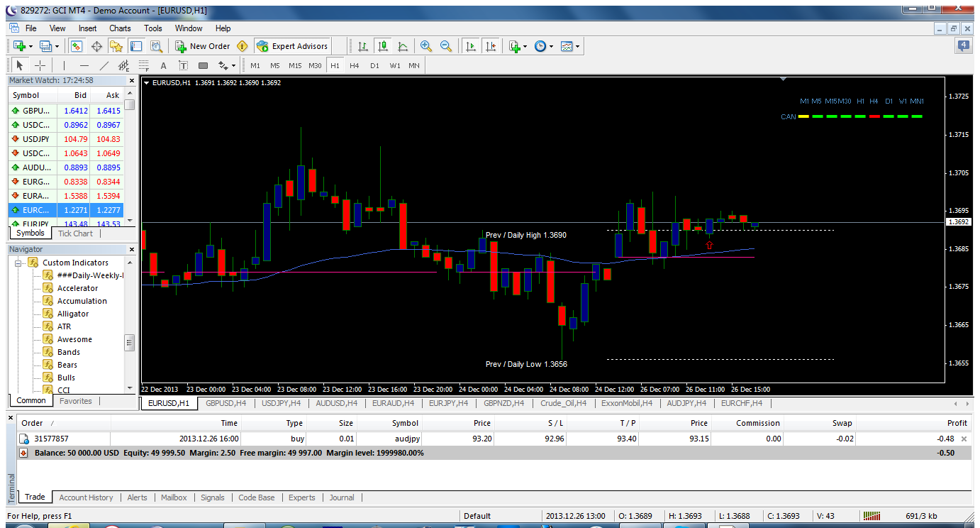Image resolution: width=980 pixels, height=528 pixels.
Task: Click the New Order button
Action: click(203, 46)
